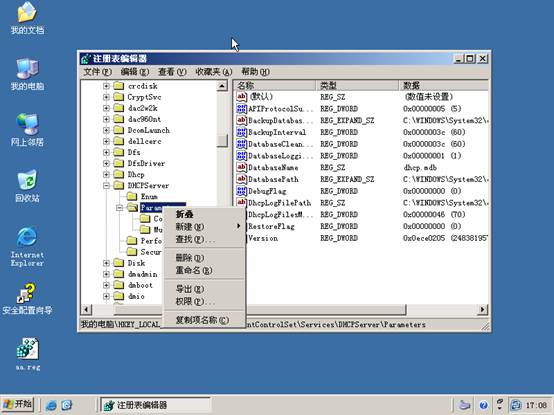Open the 我的文档 desktop icon
The image size is (554, 415).
coord(27,18)
